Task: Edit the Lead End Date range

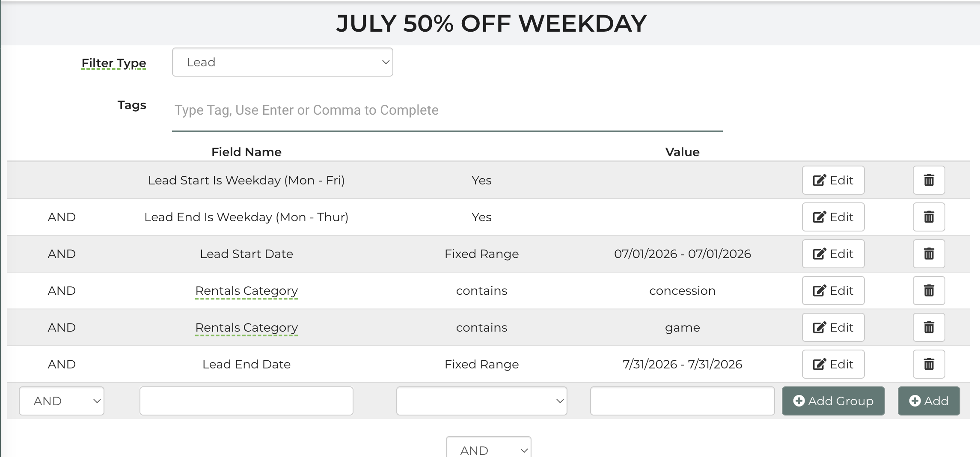Action: click(833, 364)
